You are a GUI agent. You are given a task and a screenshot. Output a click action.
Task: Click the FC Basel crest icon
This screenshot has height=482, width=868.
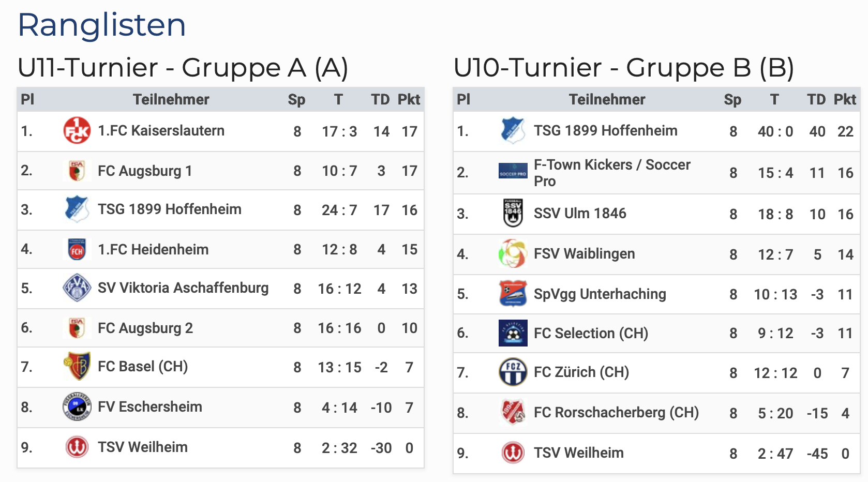77,367
